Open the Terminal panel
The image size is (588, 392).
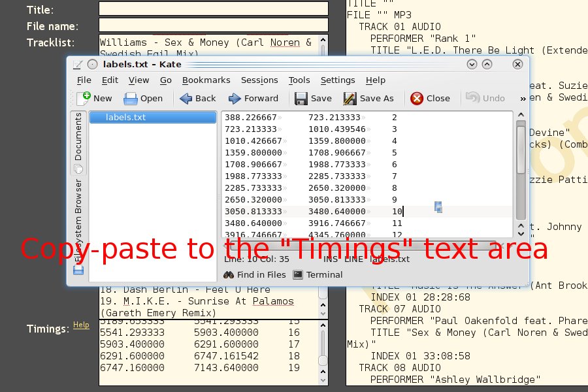[318, 274]
